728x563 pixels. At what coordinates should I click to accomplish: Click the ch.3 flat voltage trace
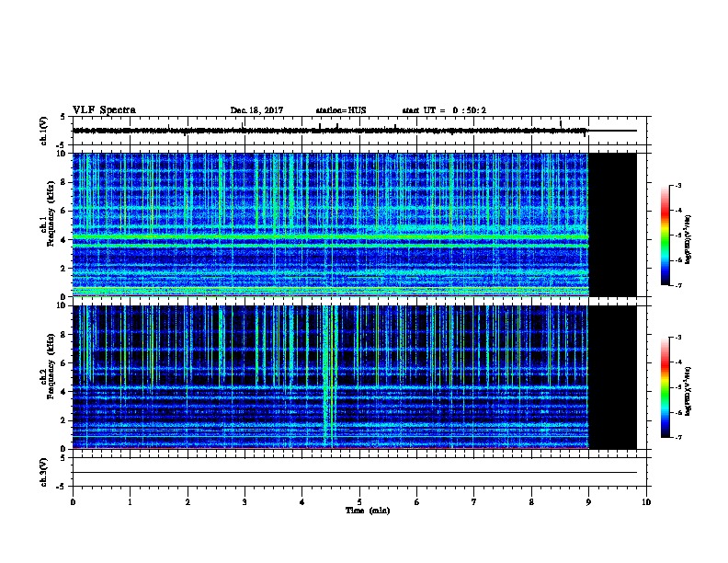coord(355,473)
